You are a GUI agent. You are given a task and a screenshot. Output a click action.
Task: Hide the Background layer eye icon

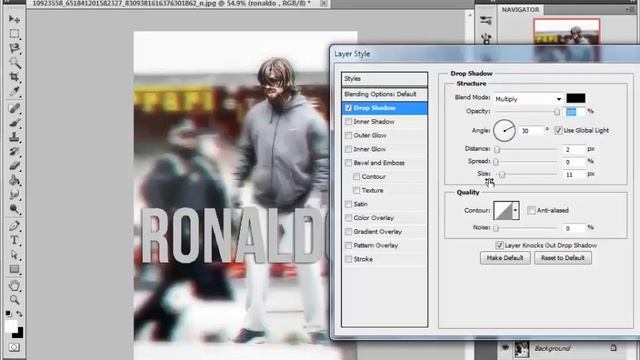tap(505, 348)
